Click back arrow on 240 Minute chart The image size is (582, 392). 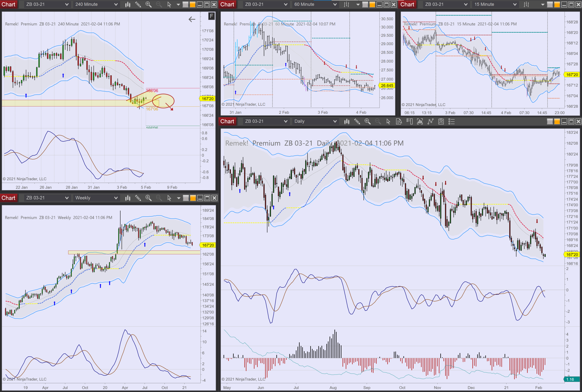tap(192, 19)
